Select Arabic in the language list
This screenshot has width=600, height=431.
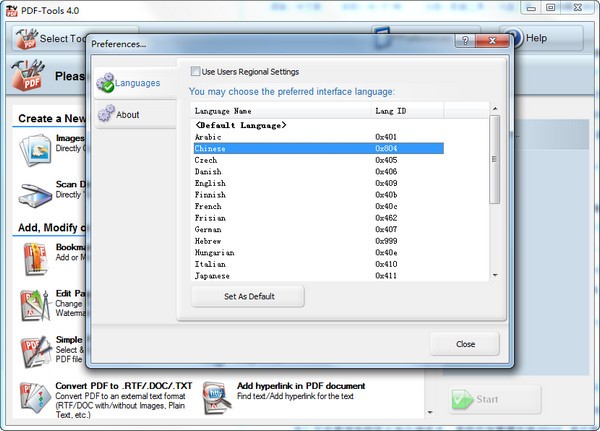pos(319,137)
